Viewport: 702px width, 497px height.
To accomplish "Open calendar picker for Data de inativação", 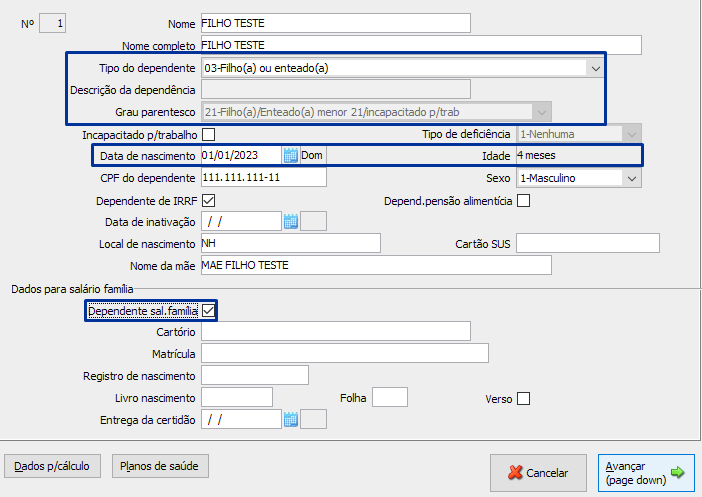I will (x=291, y=222).
